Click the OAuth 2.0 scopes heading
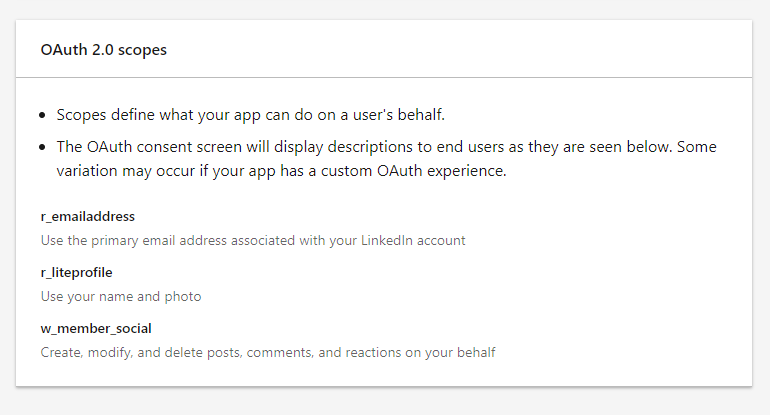Viewport: 770px width, 415px height. 103,50
